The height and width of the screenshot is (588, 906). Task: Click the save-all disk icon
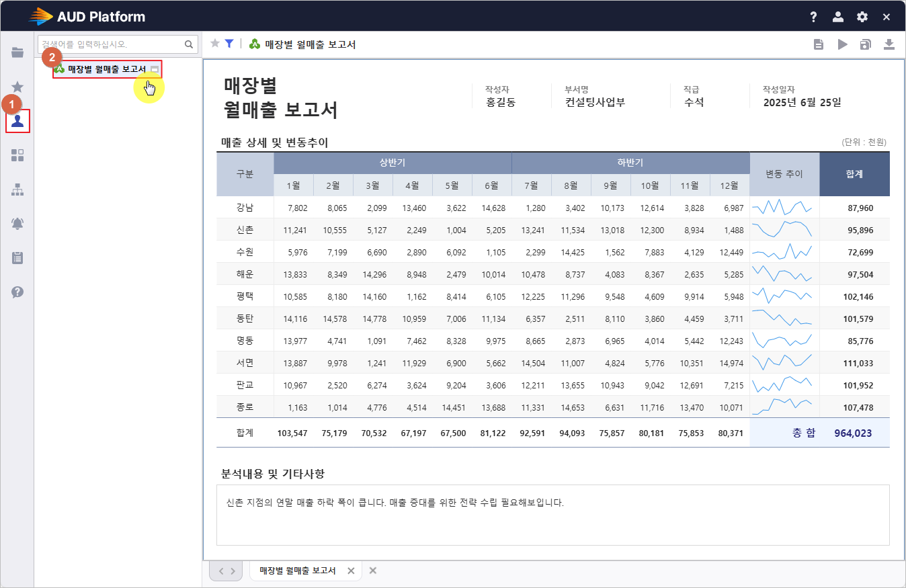click(866, 44)
